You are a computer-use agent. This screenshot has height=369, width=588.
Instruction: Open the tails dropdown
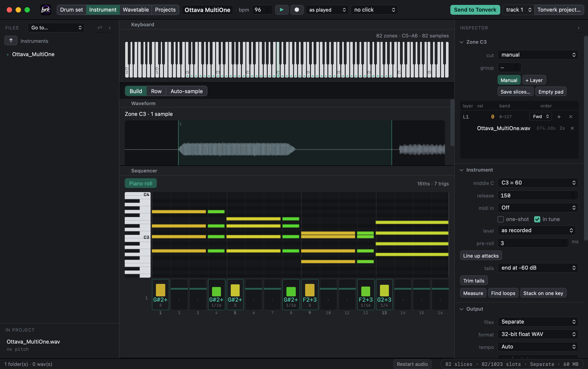pyautogui.click(x=538, y=268)
